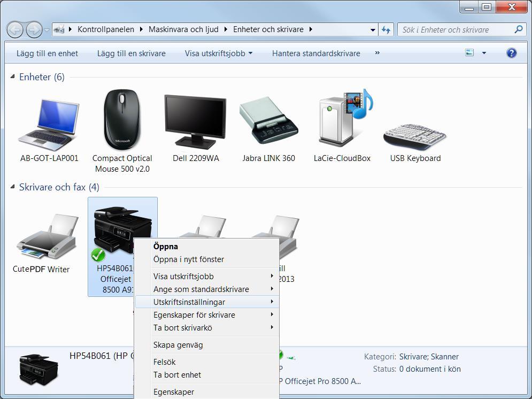Select the Compact Optical Mouse 500 icon
This screenshot has width=532, height=399.
pos(122,119)
